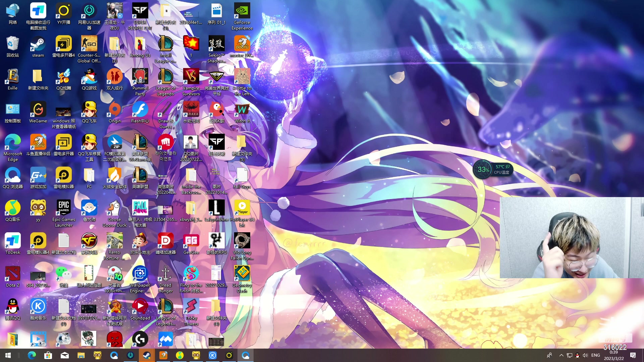Image resolution: width=644 pixels, height=362 pixels.
Task: Click the PotPlayer 64 bit icon
Action: 242,214
